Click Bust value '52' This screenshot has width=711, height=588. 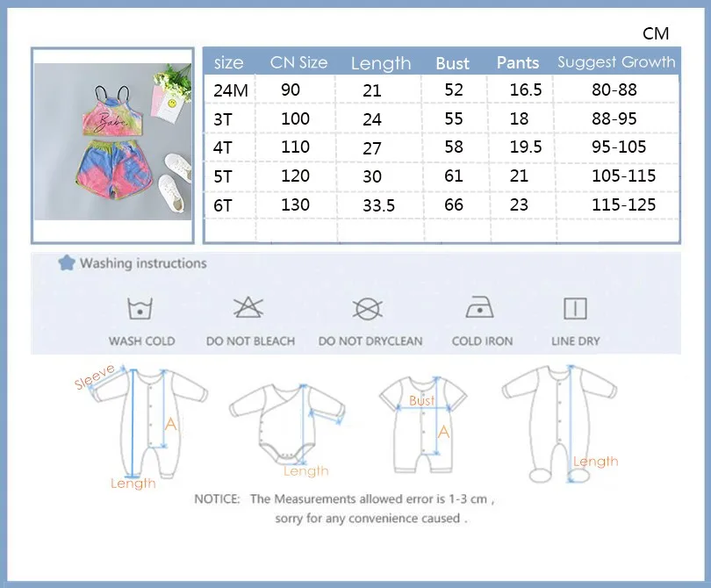pyautogui.click(x=454, y=90)
